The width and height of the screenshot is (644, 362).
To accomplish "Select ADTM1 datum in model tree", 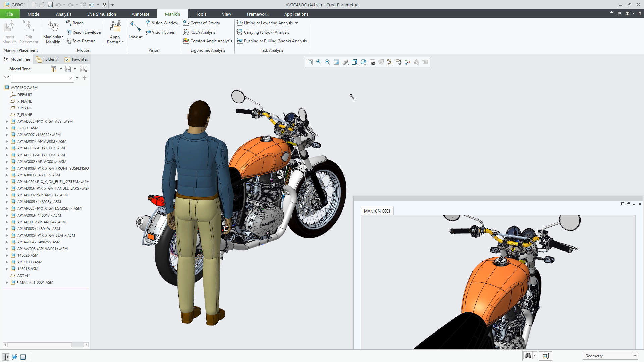I will [23, 276].
